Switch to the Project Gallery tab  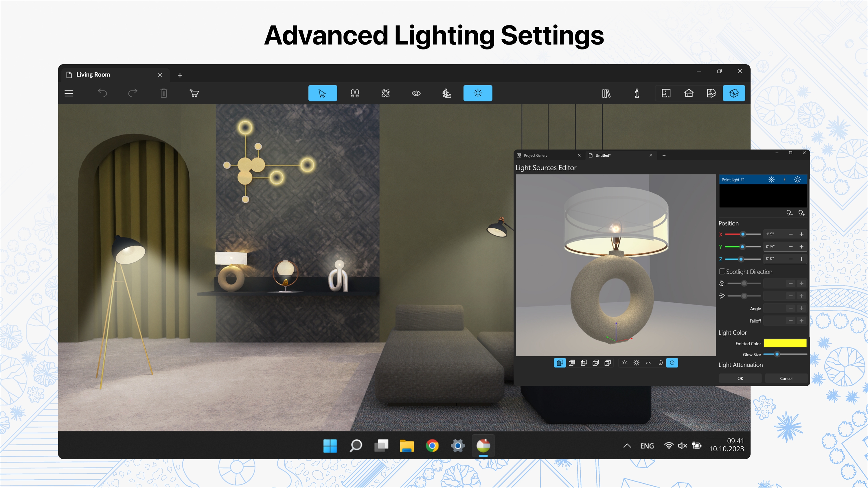pyautogui.click(x=536, y=155)
